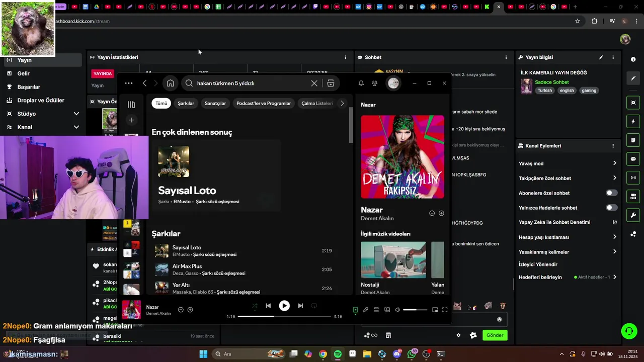Click wrench icon in Kick right sidebar
The image size is (644, 362).
click(x=633, y=215)
